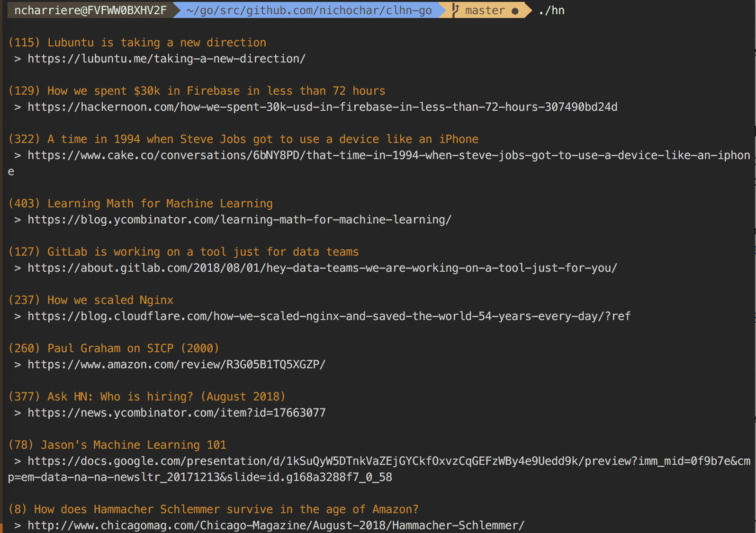Click the ./hn command text

[551, 10]
